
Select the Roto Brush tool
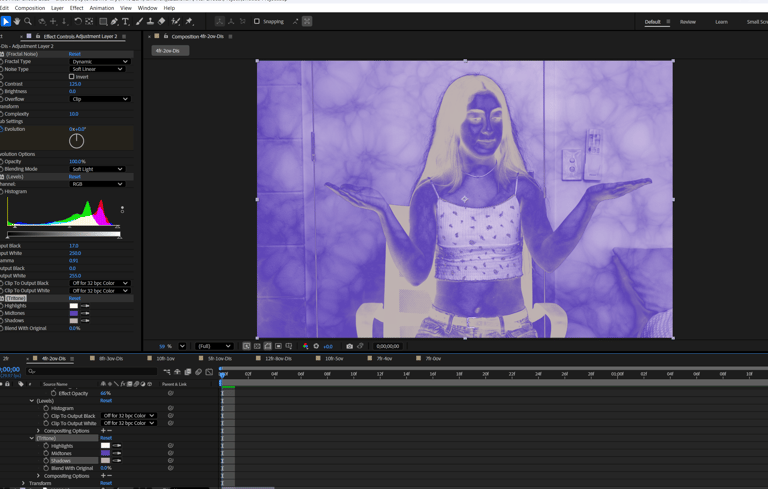[175, 22]
